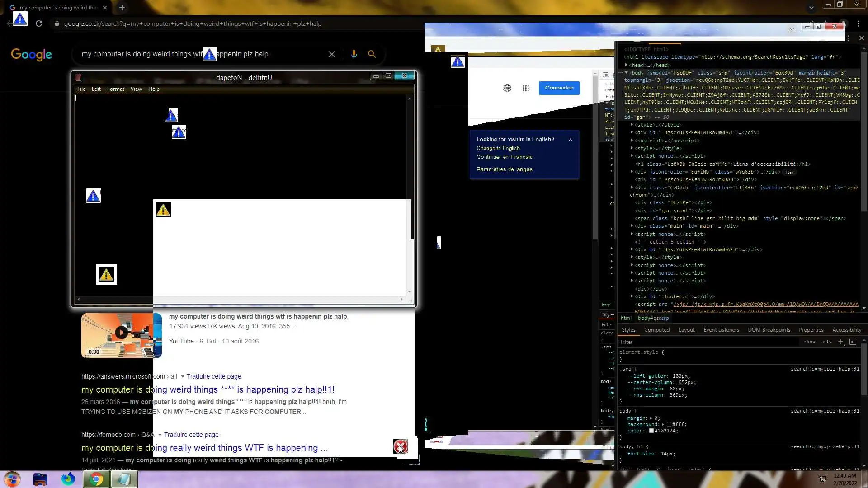Click the Google search magnifier icon
This screenshot has height=488, width=868.
372,54
